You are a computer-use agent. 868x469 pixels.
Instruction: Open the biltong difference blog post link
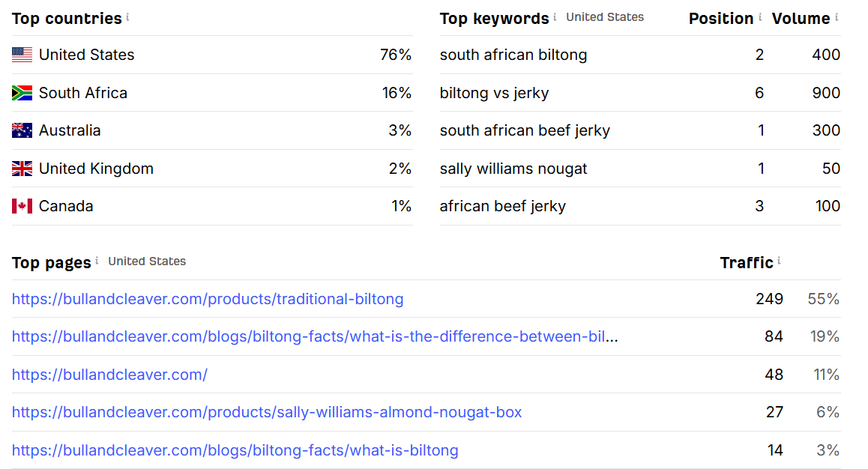(x=315, y=336)
